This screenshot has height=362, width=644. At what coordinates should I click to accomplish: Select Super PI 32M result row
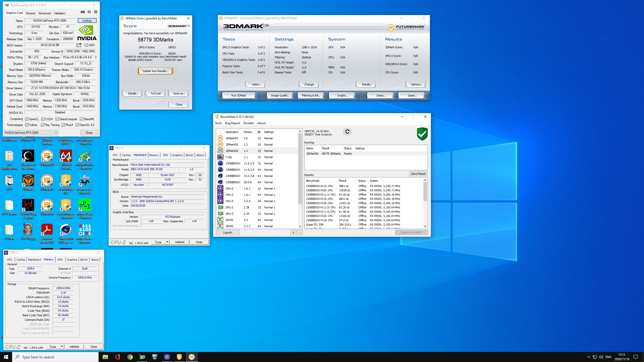(364, 224)
